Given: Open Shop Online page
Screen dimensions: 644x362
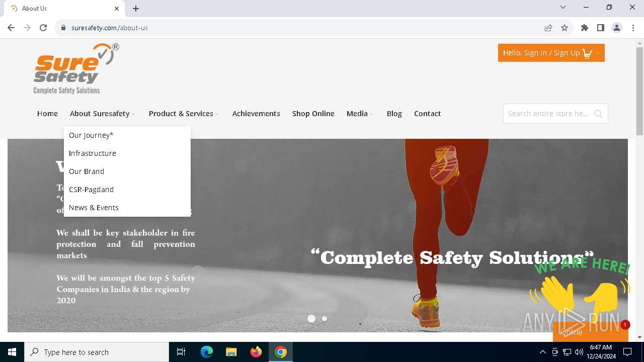Looking at the screenshot, I should coord(313,114).
